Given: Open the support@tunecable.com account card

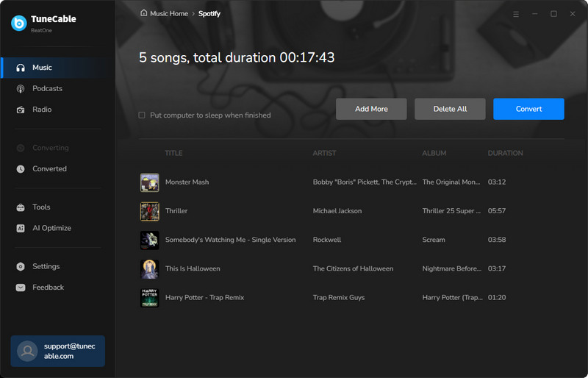Looking at the screenshot, I should point(58,351).
